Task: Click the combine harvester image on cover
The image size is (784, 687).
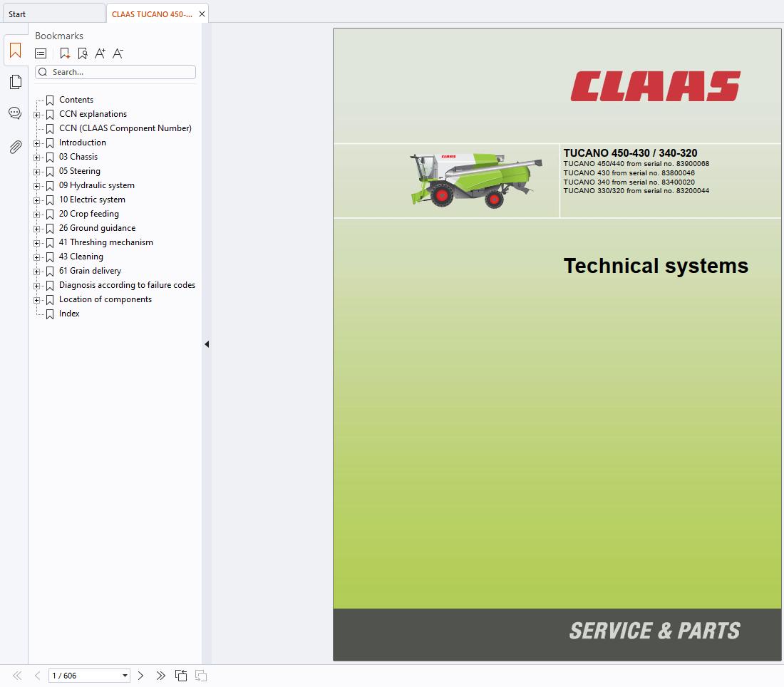Action: 476,180
